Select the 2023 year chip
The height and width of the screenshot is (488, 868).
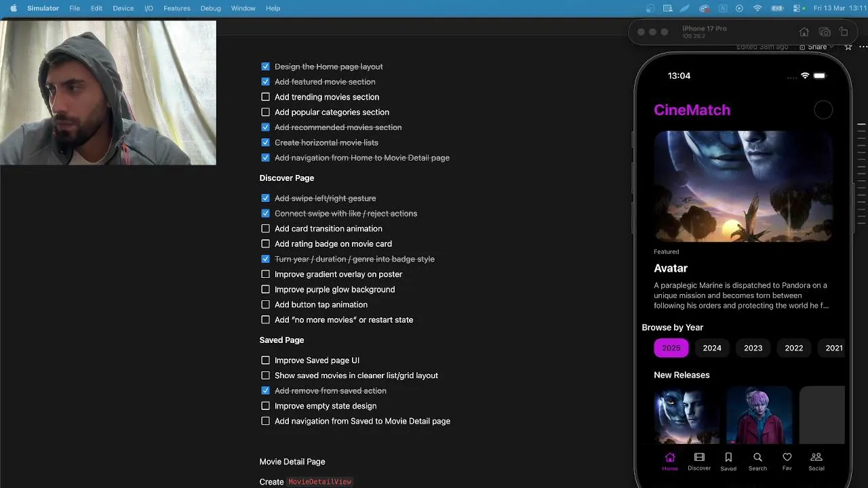(753, 348)
